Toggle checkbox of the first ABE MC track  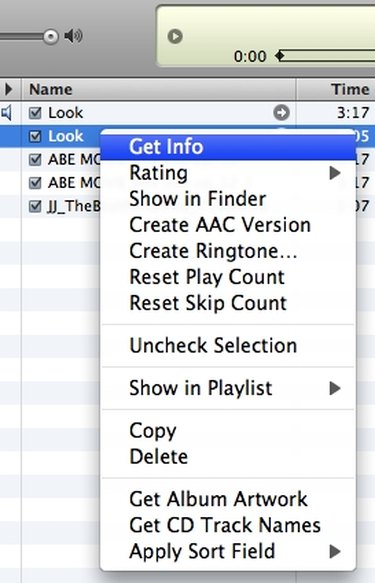[x=35, y=160]
